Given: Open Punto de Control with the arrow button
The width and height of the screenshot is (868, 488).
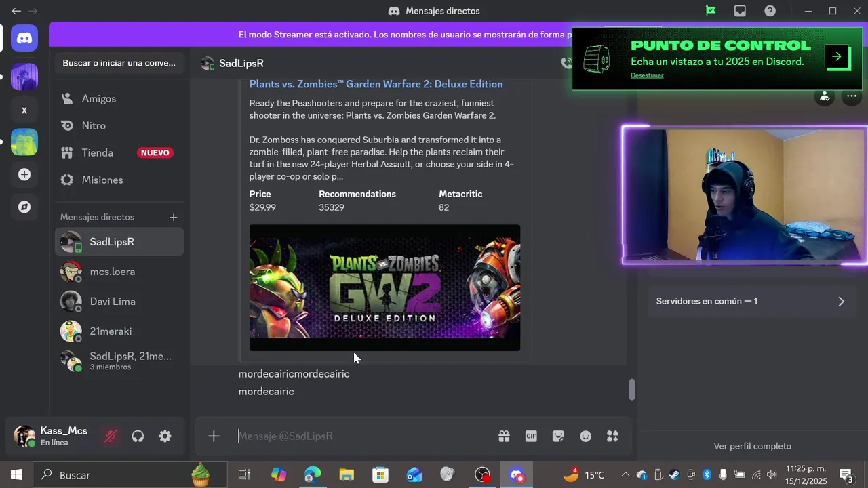Looking at the screenshot, I should (x=837, y=57).
